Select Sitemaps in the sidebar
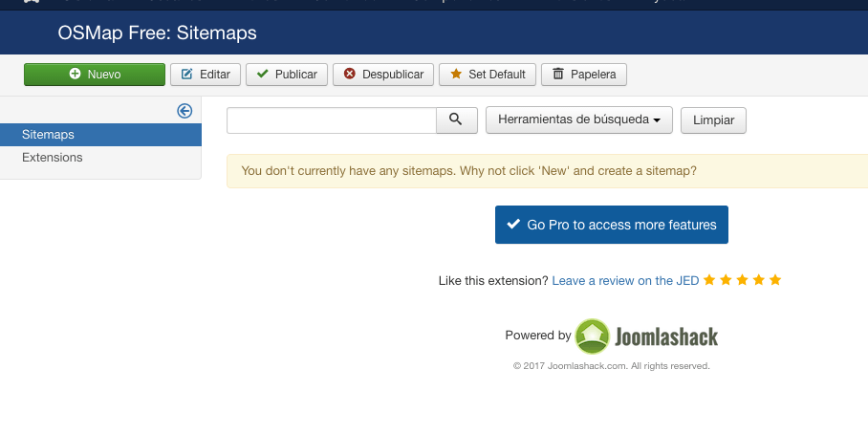The height and width of the screenshot is (434, 868). pyautogui.click(x=100, y=135)
